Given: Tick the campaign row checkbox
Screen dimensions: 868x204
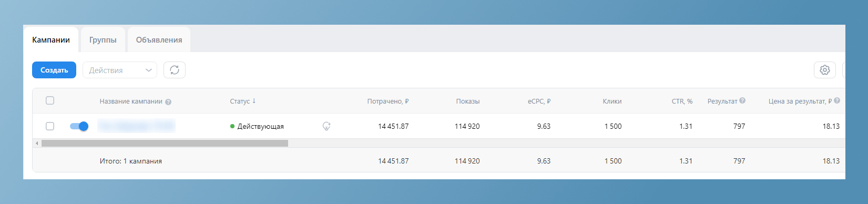Looking at the screenshot, I should (50, 126).
